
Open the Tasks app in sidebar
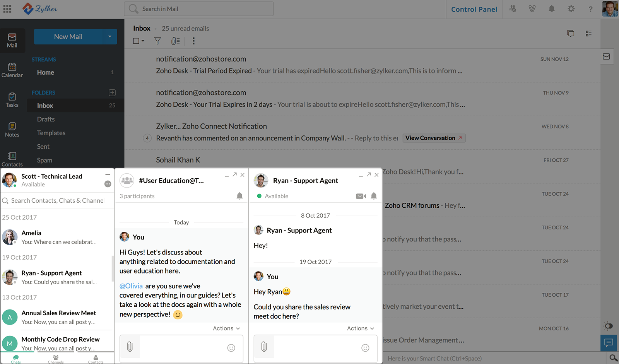12,100
